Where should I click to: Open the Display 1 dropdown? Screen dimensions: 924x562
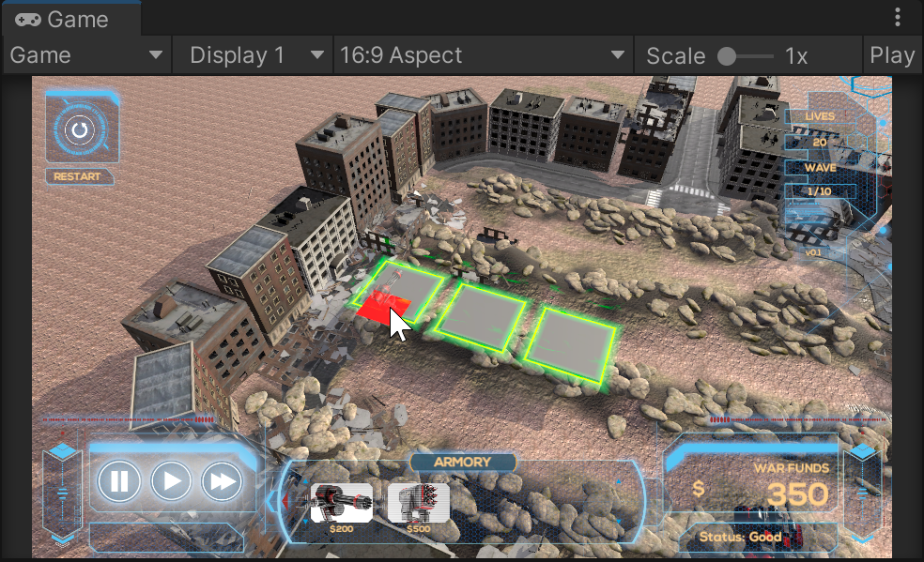(252, 54)
